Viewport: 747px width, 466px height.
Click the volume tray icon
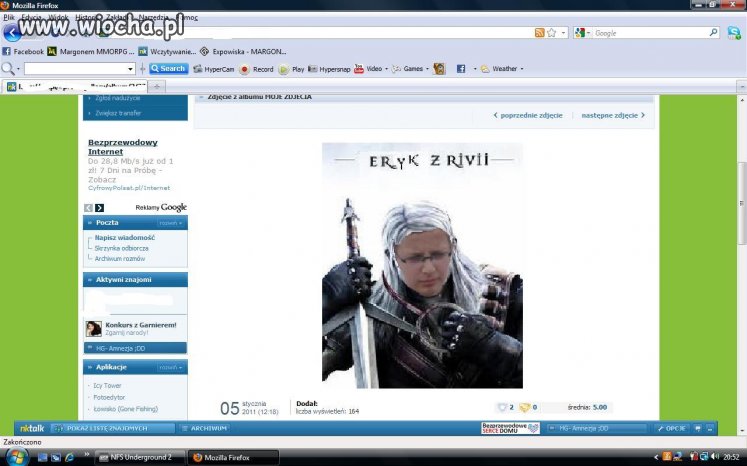715,457
